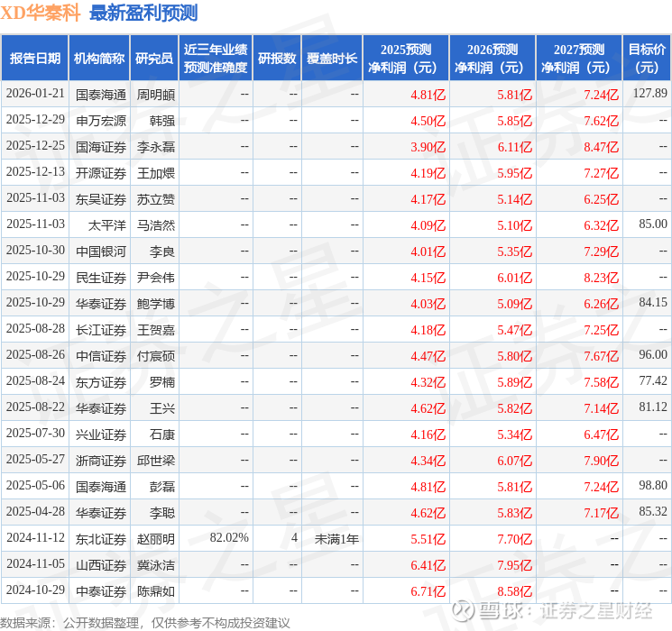Image resolution: width=672 pixels, height=631 pixels.
Task: Click the 浙商证券 institution cell
Action: (x=101, y=461)
